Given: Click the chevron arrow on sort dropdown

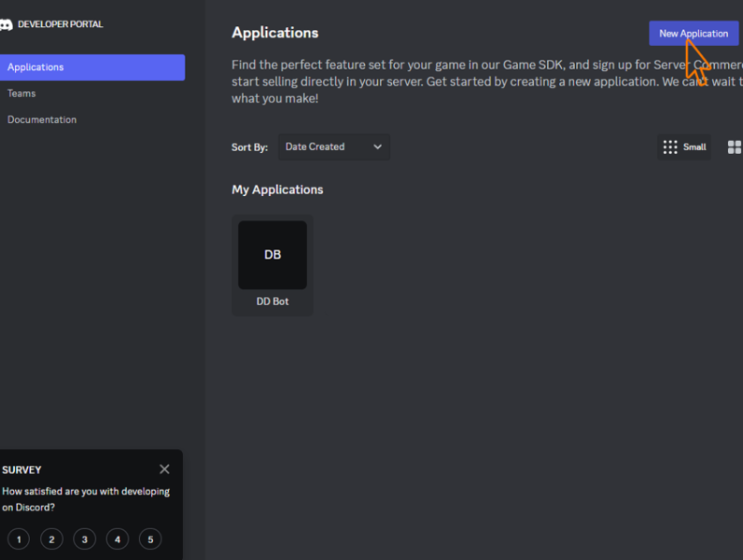Looking at the screenshot, I should (378, 147).
